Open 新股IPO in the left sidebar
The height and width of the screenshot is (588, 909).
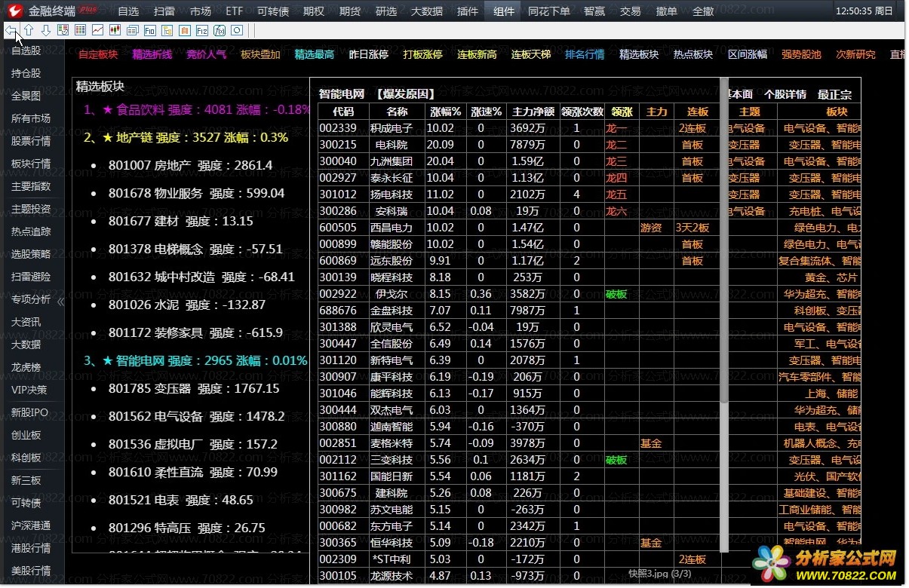coord(29,412)
